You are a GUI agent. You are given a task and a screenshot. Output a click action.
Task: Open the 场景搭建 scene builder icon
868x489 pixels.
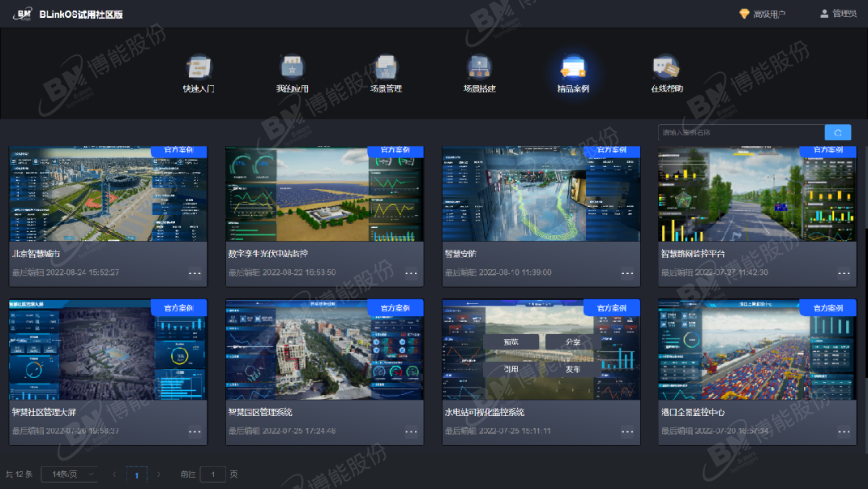(479, 67)
